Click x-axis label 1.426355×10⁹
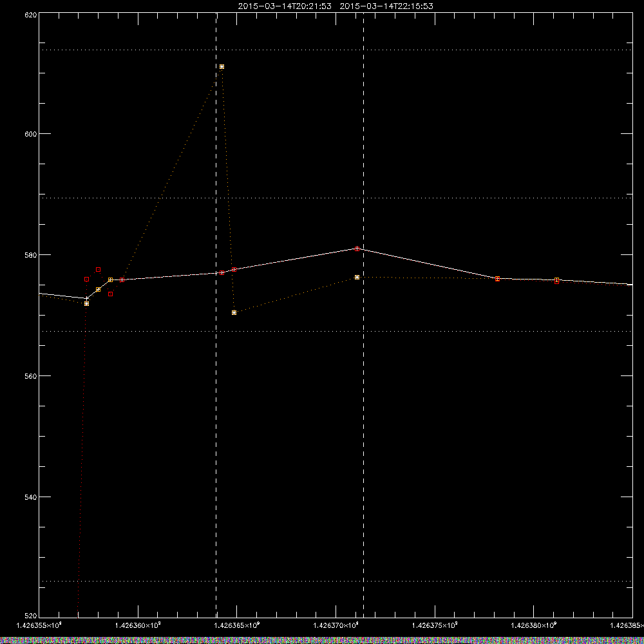Screen dimensions: 644x644 (39, 625)
